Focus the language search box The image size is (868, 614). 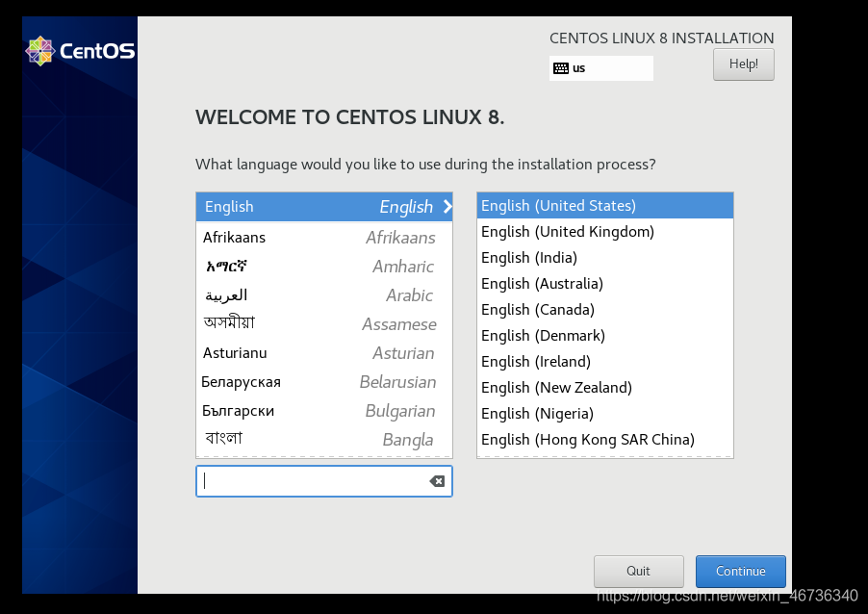tap(324, 481)
